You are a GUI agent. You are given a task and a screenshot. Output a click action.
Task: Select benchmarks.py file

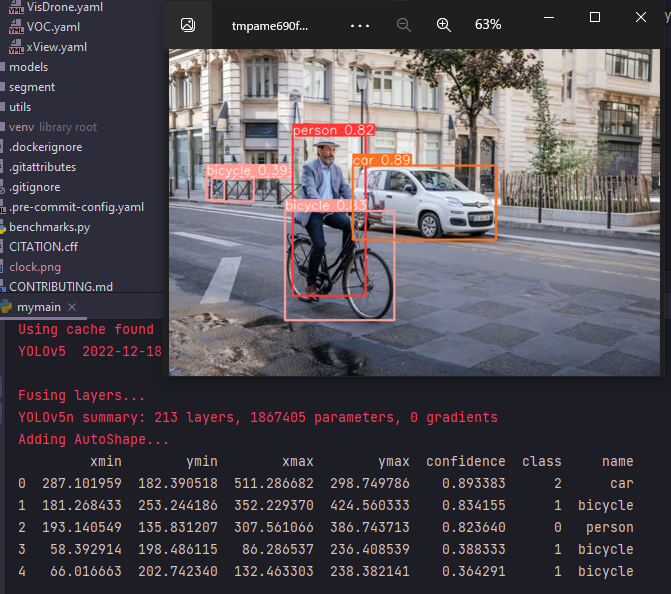coord(50,227)
